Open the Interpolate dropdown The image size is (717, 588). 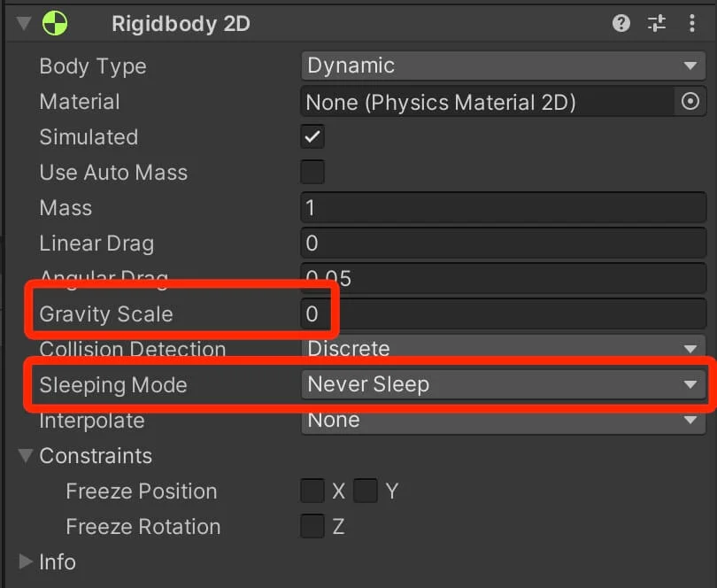[x=503, y=420]
